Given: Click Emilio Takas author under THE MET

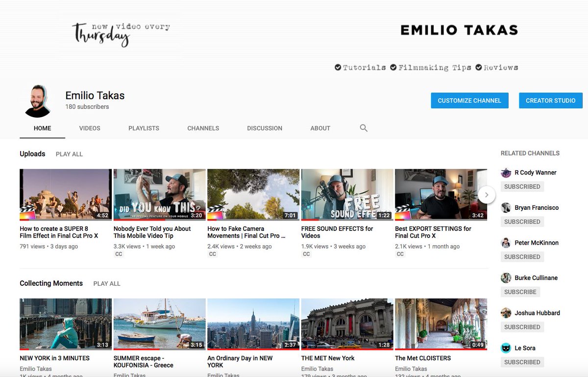Looking at the screenshot, I should 317,369.
